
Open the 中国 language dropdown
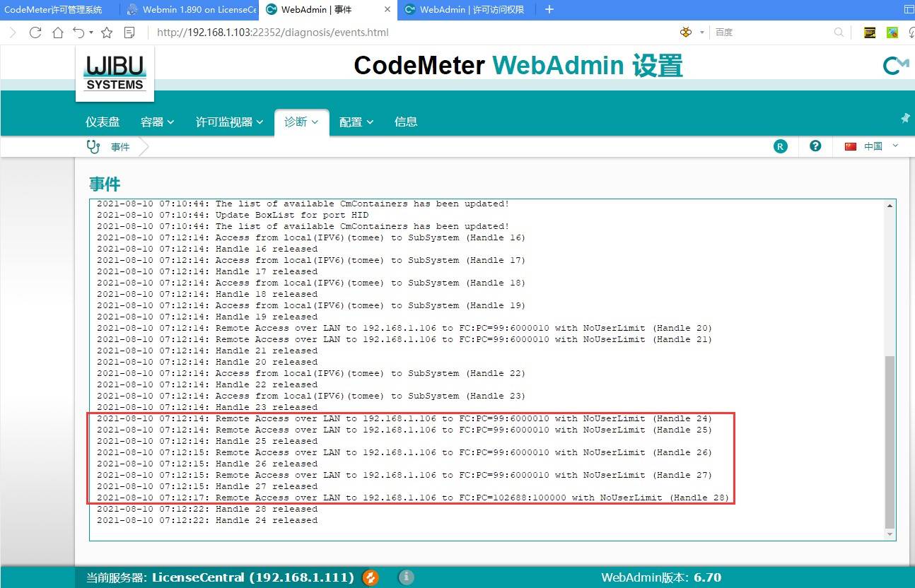pos(880,146)
